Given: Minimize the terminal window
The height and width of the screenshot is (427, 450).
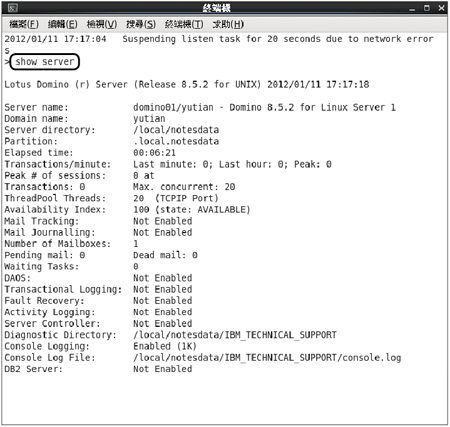Looking at the screenshot, I should [412, 8].
